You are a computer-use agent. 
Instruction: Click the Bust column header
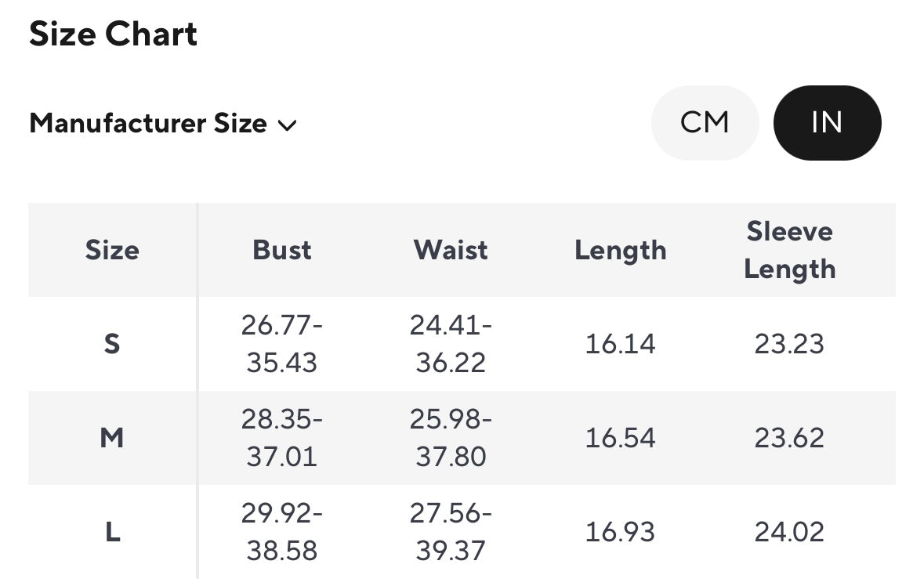(281, 250)
